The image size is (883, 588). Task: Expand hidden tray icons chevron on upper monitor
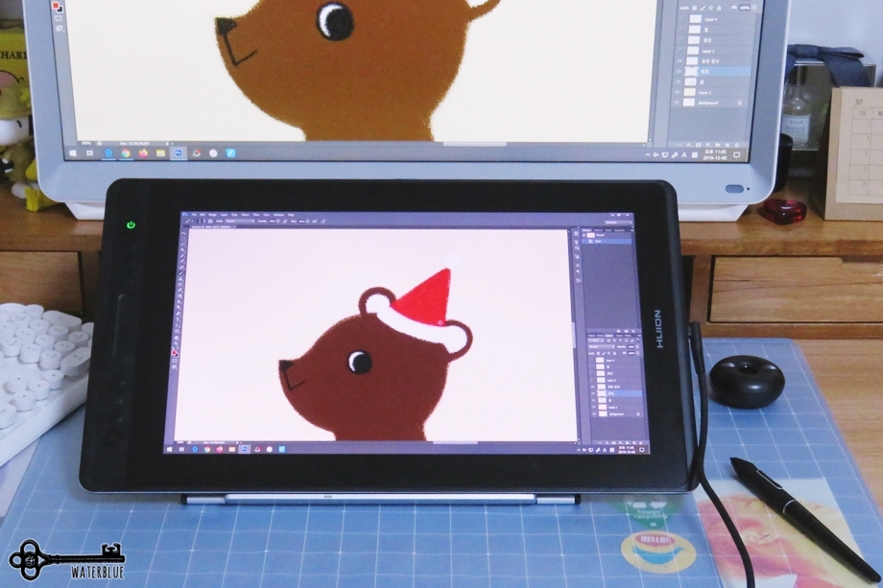point(647,154)
